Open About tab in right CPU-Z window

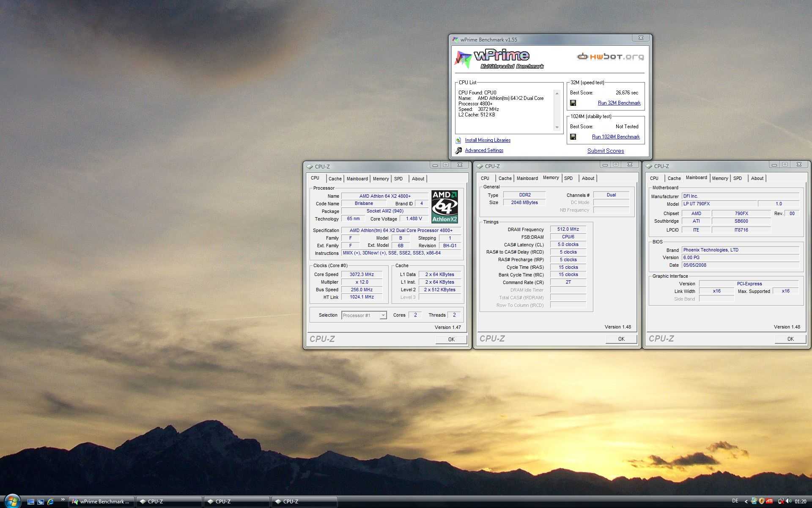click(x=757, y=178)
